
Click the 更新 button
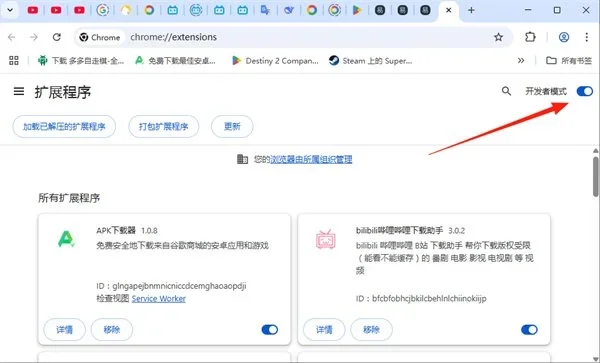point(232,126)
